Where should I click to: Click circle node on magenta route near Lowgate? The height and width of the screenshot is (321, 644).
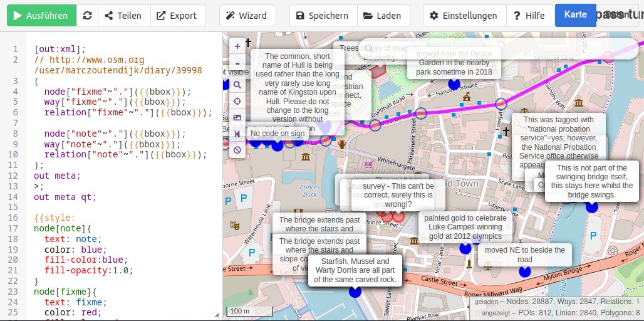tap(501, 104)
